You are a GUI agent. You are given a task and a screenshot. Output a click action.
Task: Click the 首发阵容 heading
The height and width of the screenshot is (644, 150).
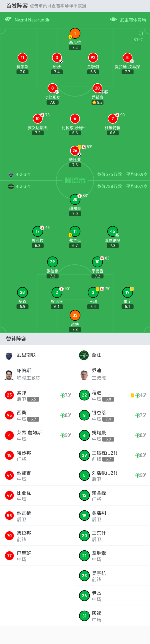[x=17, y=6]
